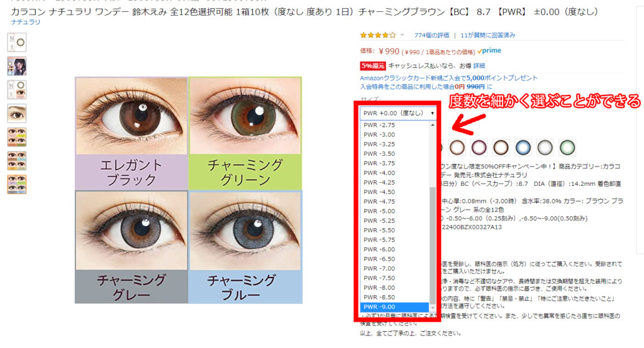Open the 11が質問に回答済み link
Screen dimensions: 644x348
pos(487,35)
